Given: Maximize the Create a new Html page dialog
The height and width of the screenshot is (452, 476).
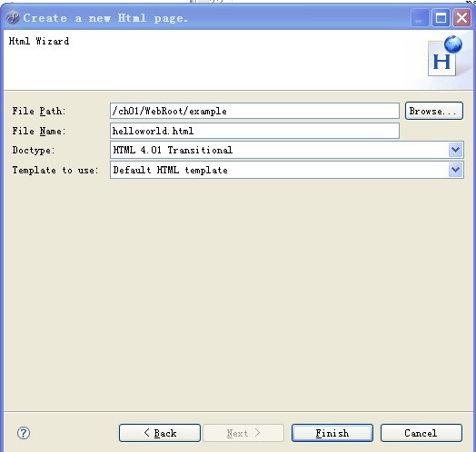Looking at the screenshot, I should point(441,17).
